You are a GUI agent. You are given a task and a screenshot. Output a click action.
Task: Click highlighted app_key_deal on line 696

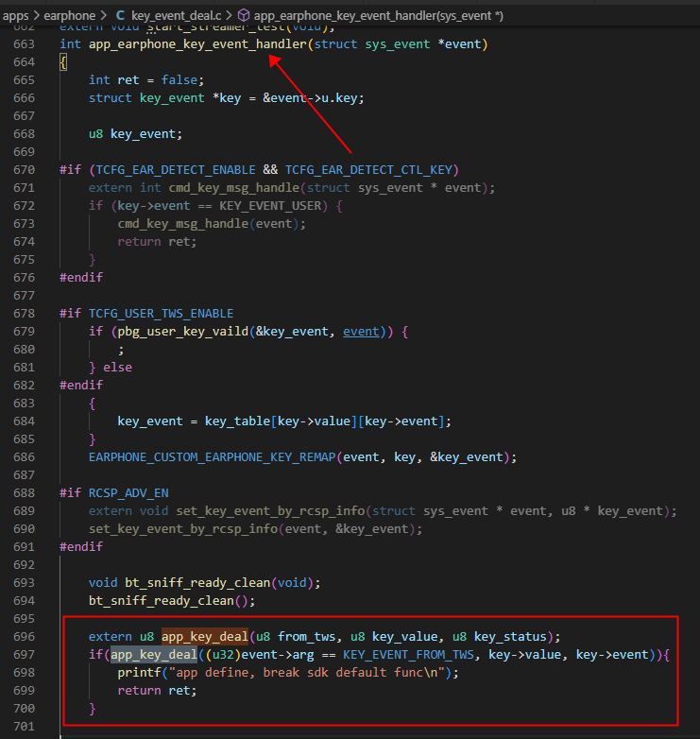205,637
